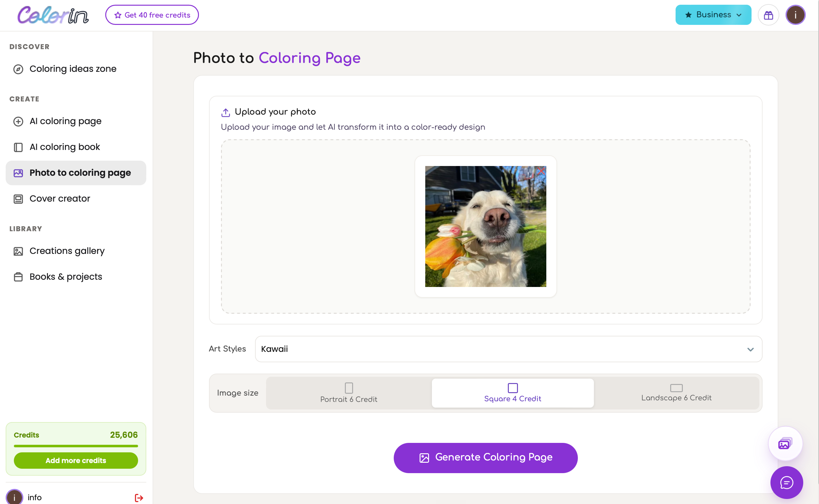
Task: Click Generate Coloring Page button
Action: click(485, 458)
